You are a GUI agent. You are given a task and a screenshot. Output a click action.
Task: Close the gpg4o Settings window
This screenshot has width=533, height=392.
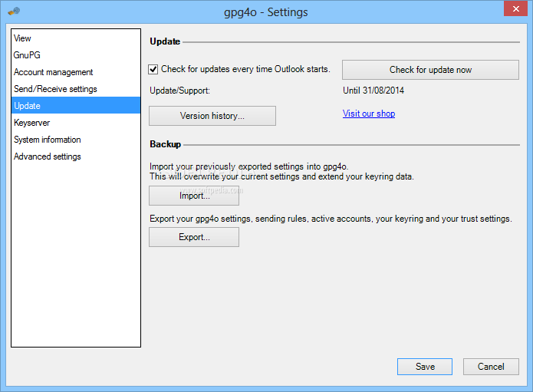(x=515, y=8)
